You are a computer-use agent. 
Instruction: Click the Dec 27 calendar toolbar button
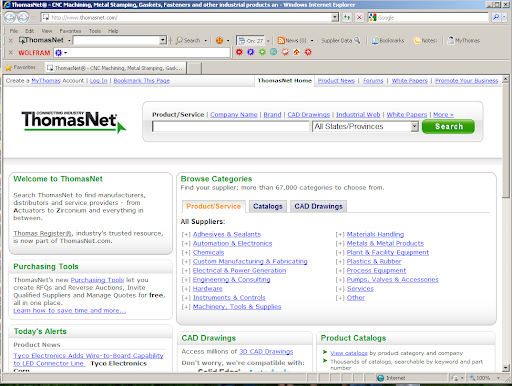pyautogui.click(x=250, y=41)
